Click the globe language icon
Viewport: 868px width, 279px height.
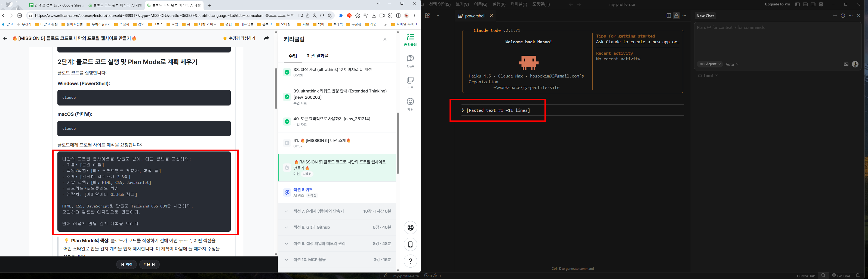(410, 228)
